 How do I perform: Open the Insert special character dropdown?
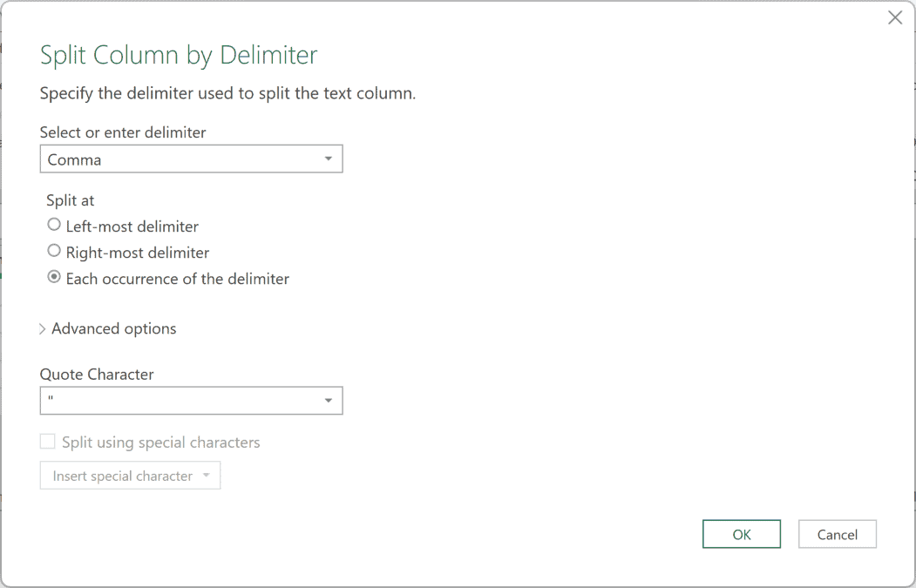pyautogui.click(x=130, y=476)
